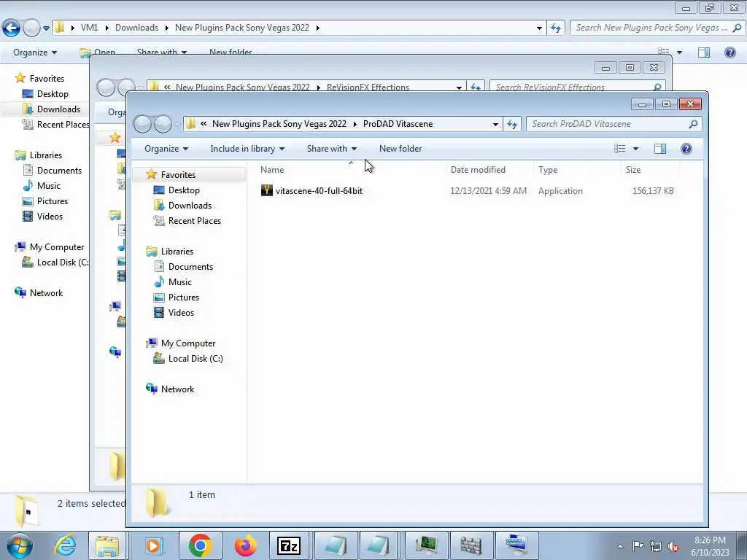Click search box in rear plugins pack window
This screenshot has height=560, width=747.
(657, 28)
